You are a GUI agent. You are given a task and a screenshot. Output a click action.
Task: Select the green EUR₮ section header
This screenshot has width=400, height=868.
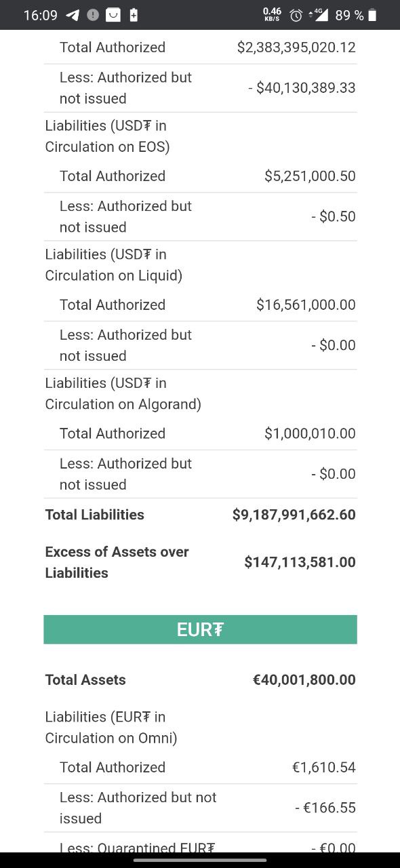click(x=200, y=629)
